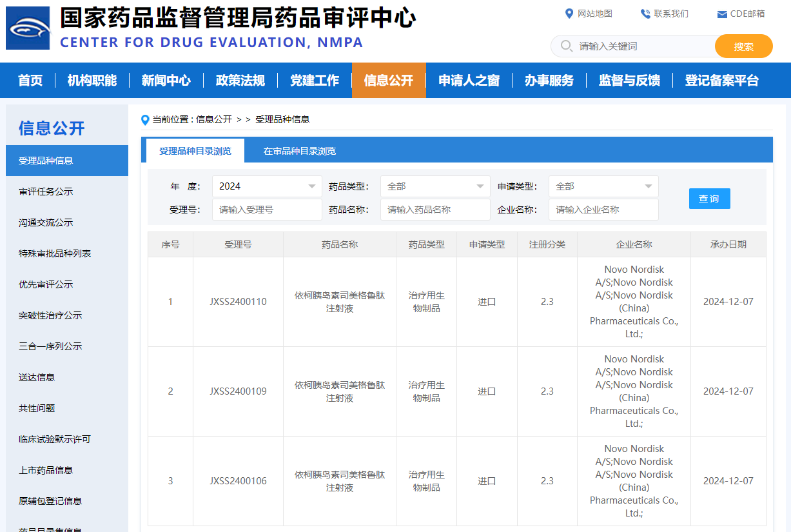Click the 网站地图 map pin icon
This screenshot has height=532, width=791.
pos(569,14)
